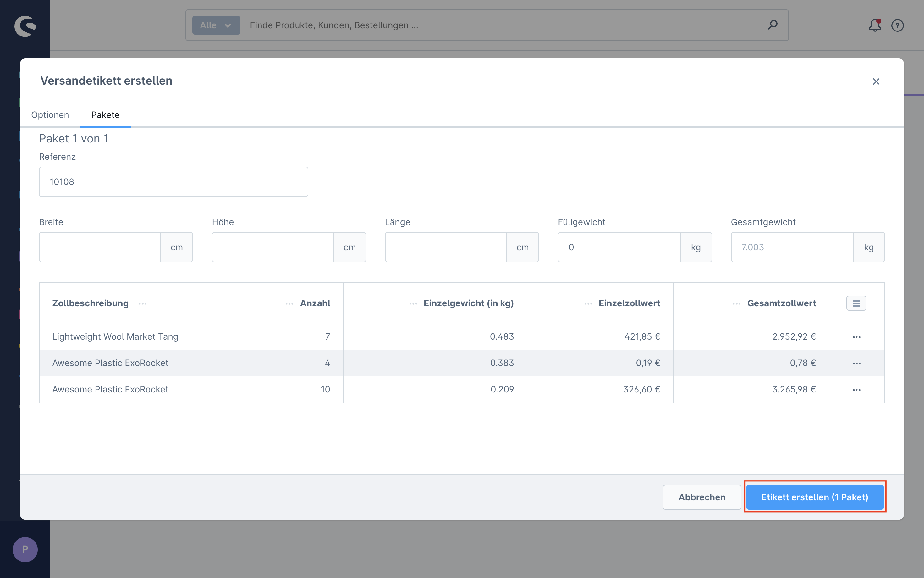Open row actions for ExoRocket quantity 10 row
924x578 pixels.
(x=856, y=390)
